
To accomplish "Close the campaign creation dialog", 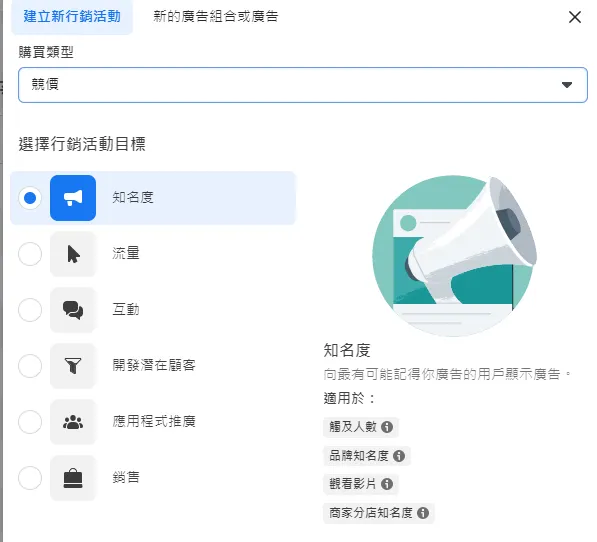I will pyautogui.click(x=575, y=17).
